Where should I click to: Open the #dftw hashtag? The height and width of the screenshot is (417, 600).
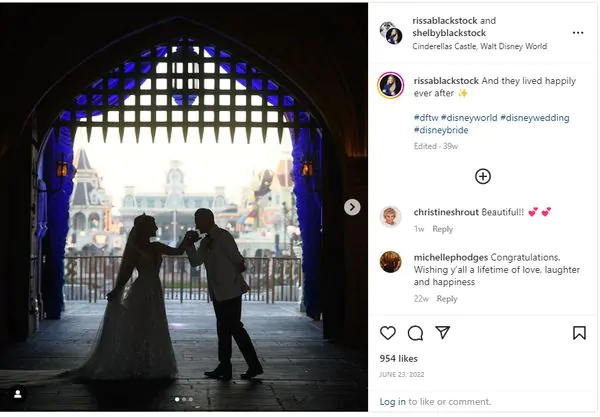click(x=426, y=118)
